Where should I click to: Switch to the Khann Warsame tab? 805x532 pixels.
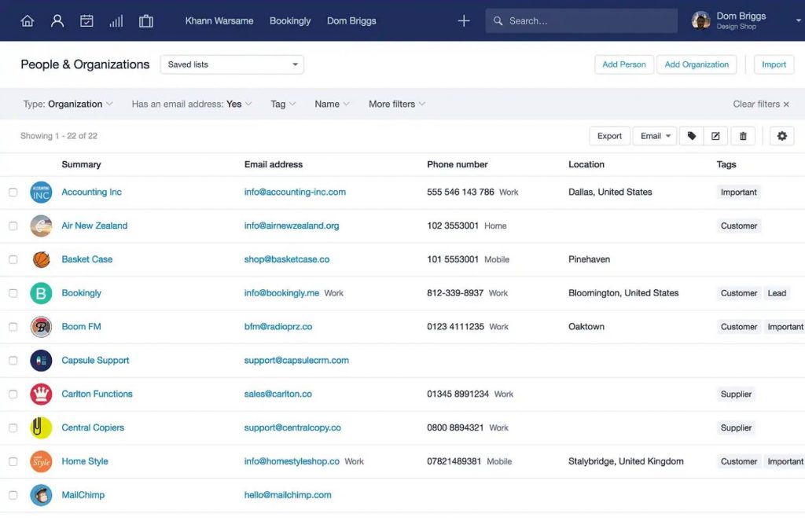219,20
